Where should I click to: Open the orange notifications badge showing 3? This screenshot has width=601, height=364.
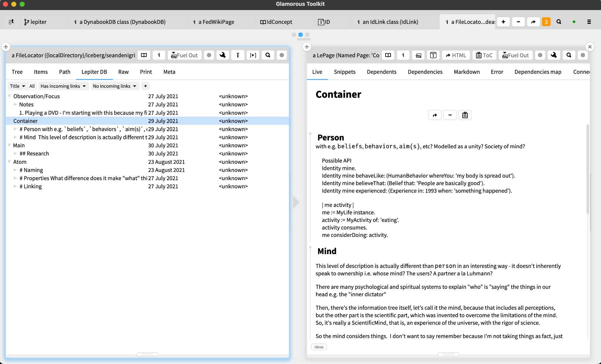pos(546,22)
